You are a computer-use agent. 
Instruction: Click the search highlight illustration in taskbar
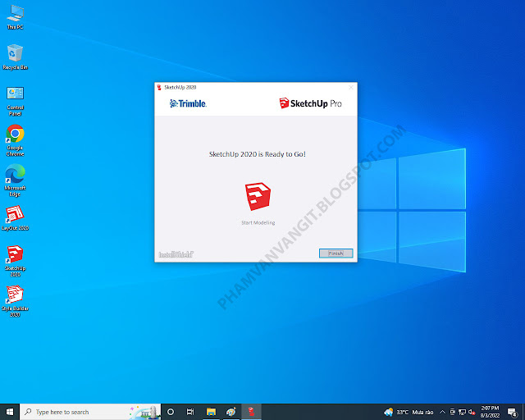[x=144, y=412]
